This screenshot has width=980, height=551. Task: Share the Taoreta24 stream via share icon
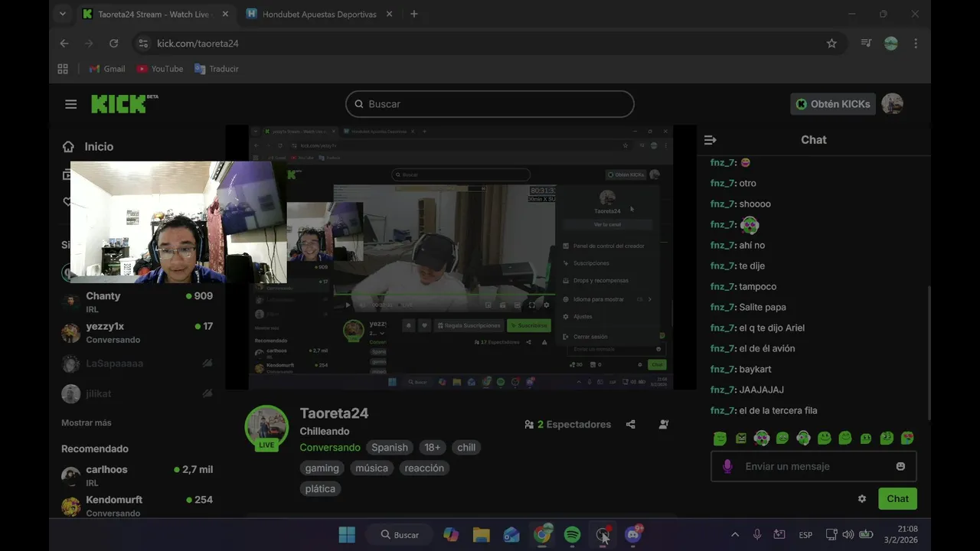click(x=630, y=424)
